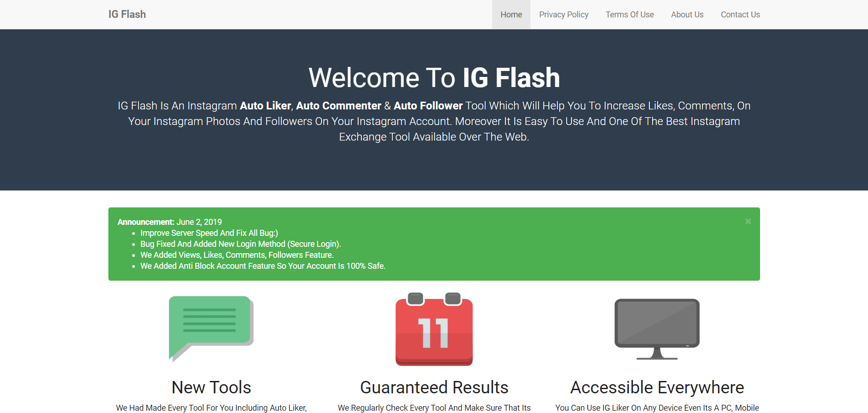
Task: Go to the About Us section
Action: click(x=687, y=14)
